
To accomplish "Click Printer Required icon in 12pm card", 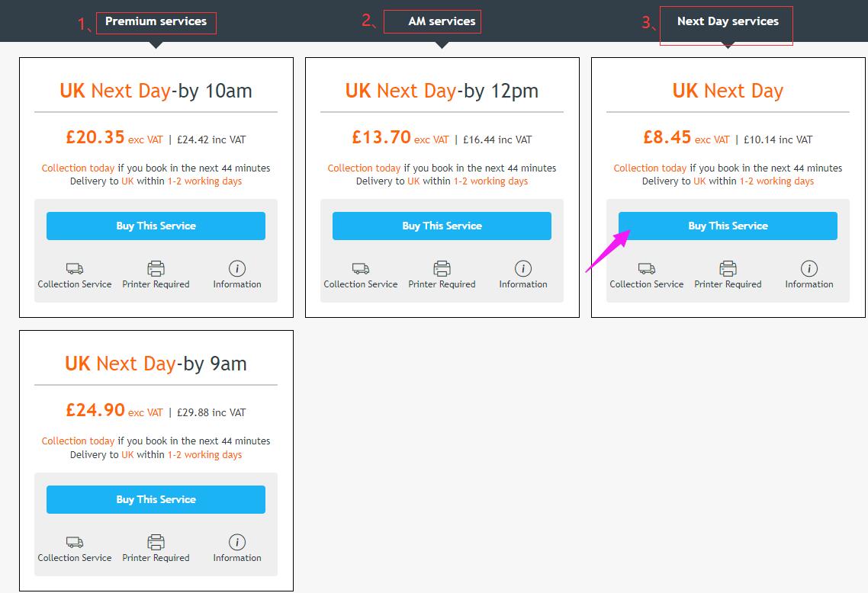I will click(442, 268).
